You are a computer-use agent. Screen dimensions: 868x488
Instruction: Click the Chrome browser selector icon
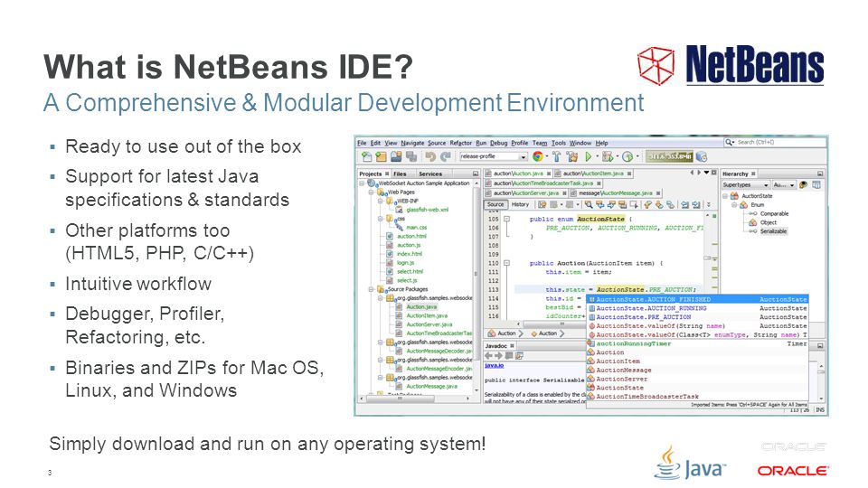pos(538,156)
